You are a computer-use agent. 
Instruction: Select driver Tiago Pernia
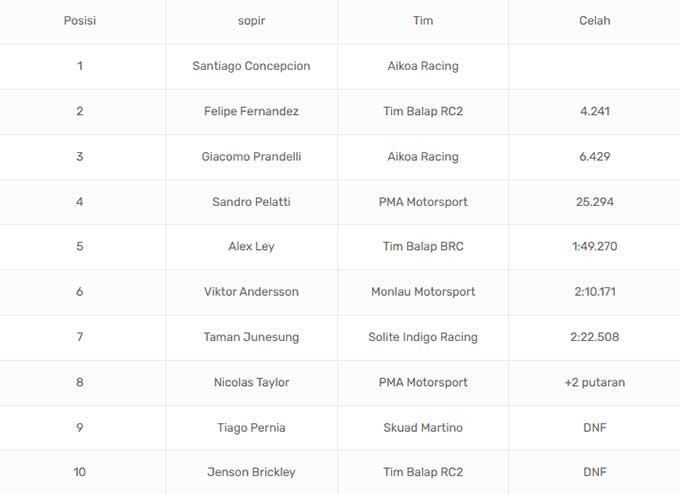251,427
